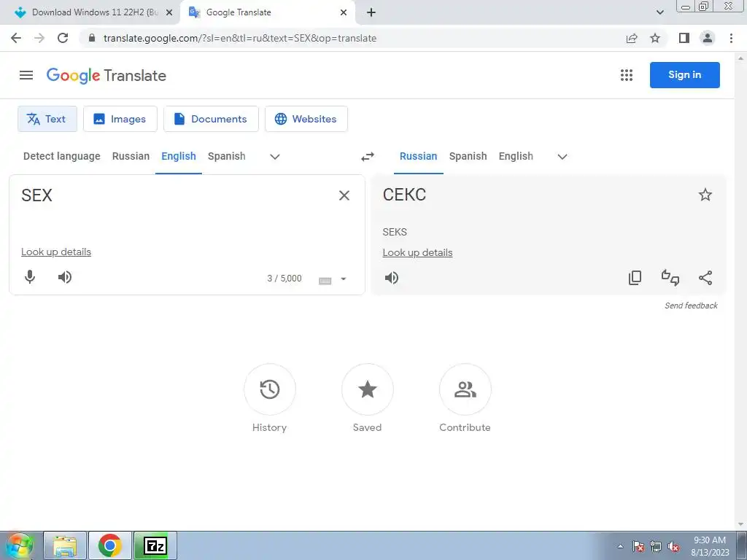This screenshot has width=747, height=560.
Task: Reload the current page
Action: pyautogui.click(x=63, y=38)
